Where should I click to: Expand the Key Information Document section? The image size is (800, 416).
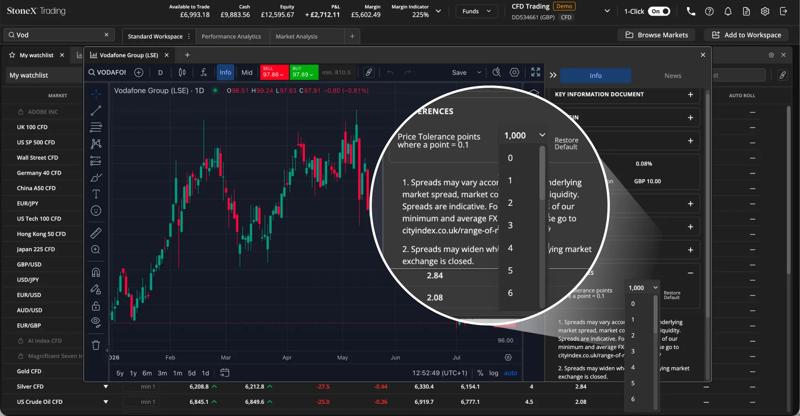click(690, 94)
